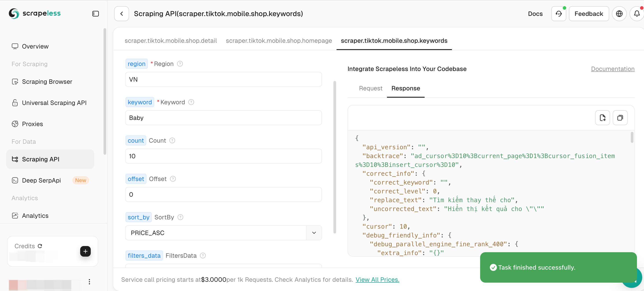Click the back arrow button
Screen dimensions: 644x291
122,13
